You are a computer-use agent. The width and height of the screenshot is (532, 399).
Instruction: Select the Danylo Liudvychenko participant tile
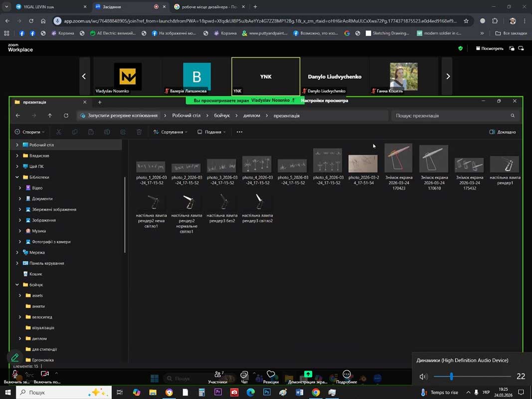point(334,76)
